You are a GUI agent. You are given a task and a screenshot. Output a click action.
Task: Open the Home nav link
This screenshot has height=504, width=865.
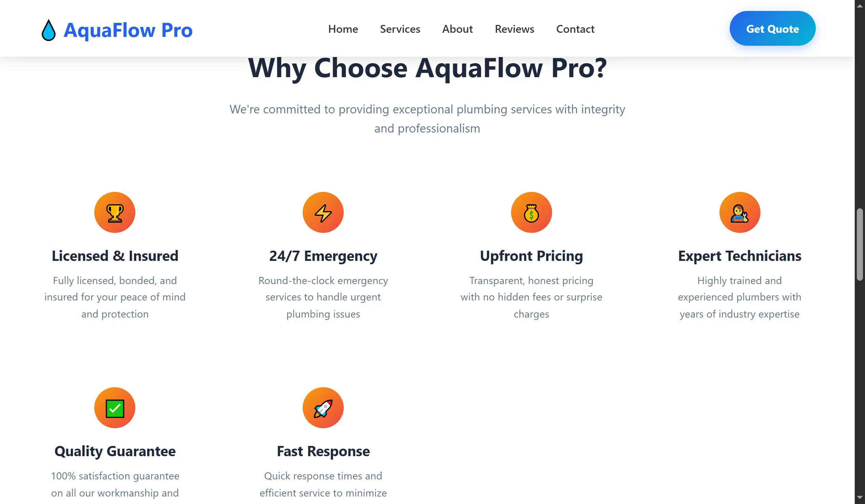343,29
